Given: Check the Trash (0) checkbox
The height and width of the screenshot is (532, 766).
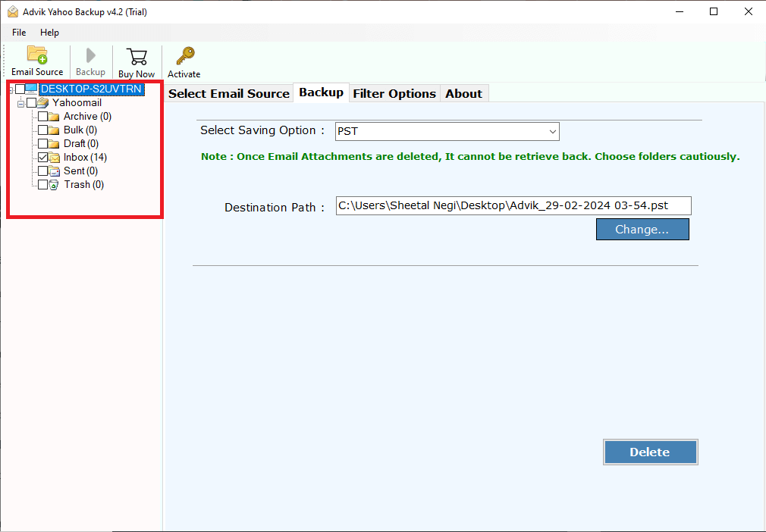Looking at the screenshot, I should 43,184.
